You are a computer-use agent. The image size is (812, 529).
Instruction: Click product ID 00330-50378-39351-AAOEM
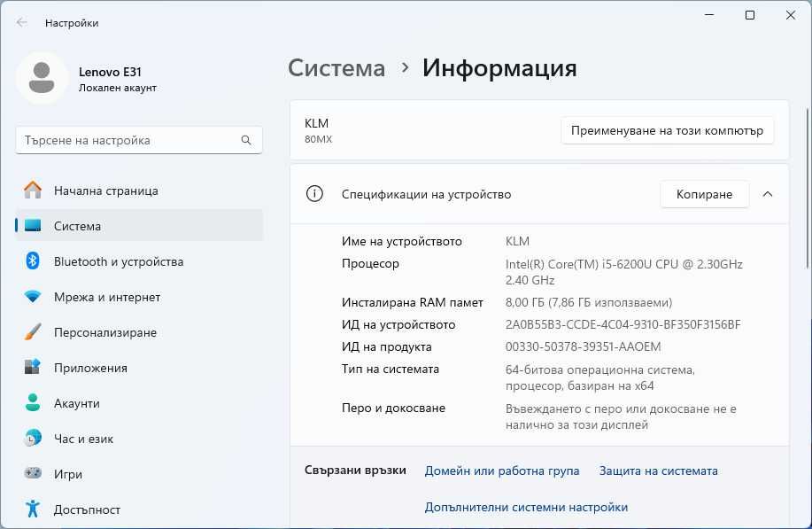(584, 346)
